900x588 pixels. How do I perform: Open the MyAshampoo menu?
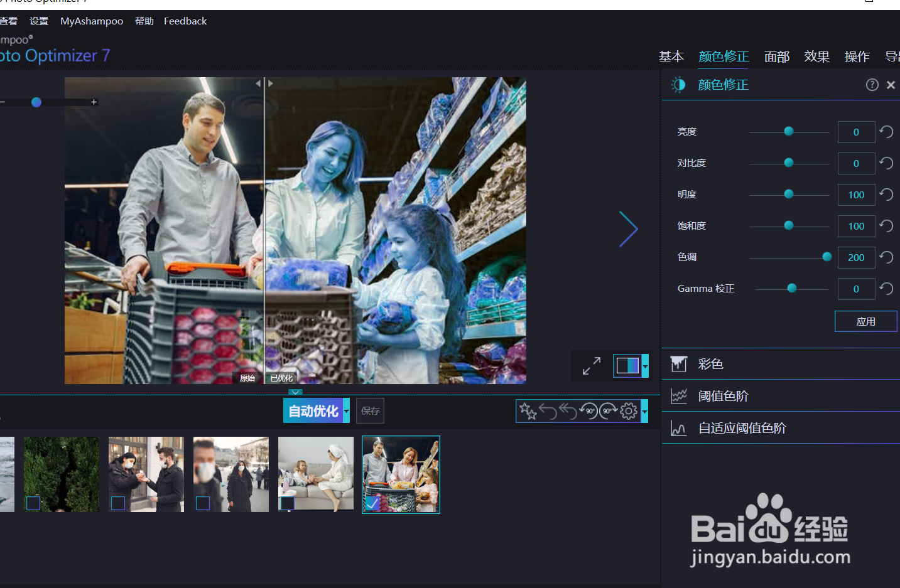click(92, 21)
